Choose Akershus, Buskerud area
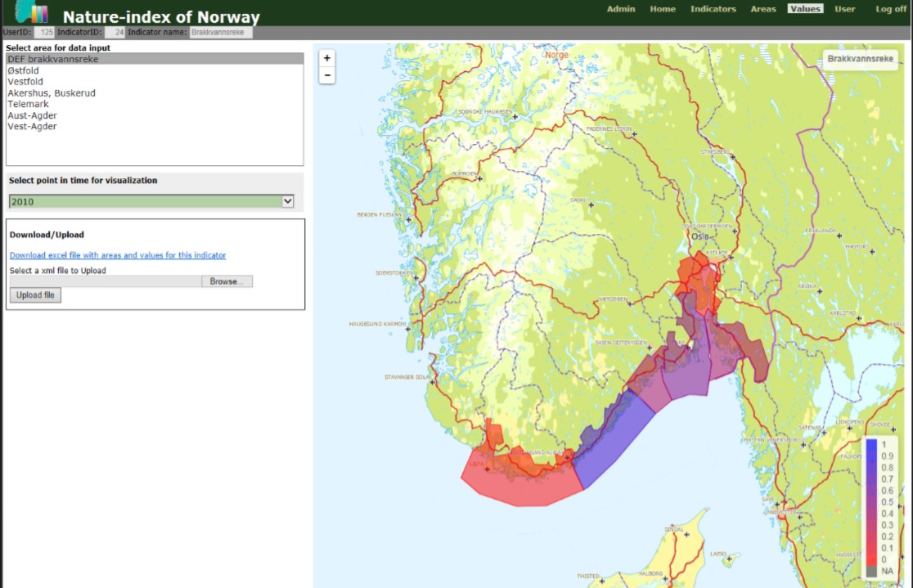 click(x=52, y=93)
